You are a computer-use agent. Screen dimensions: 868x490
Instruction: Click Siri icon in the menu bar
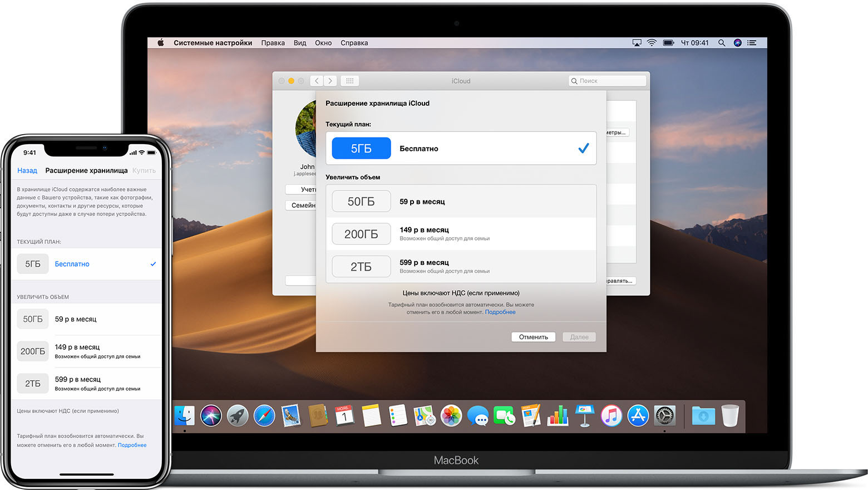click(737, 43)
